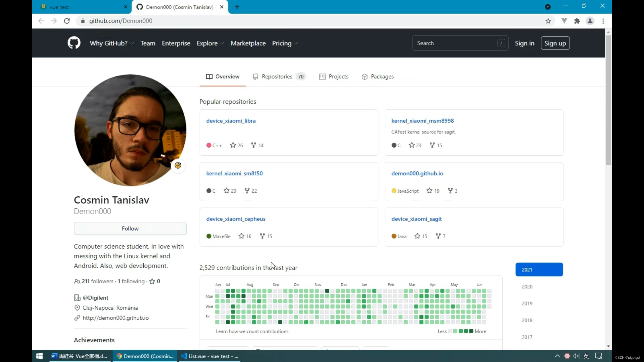Follow Cosmin Tanislav
The height and width of the screenshot is (362, 644).
pyautogui.click(x=130, y=229)
